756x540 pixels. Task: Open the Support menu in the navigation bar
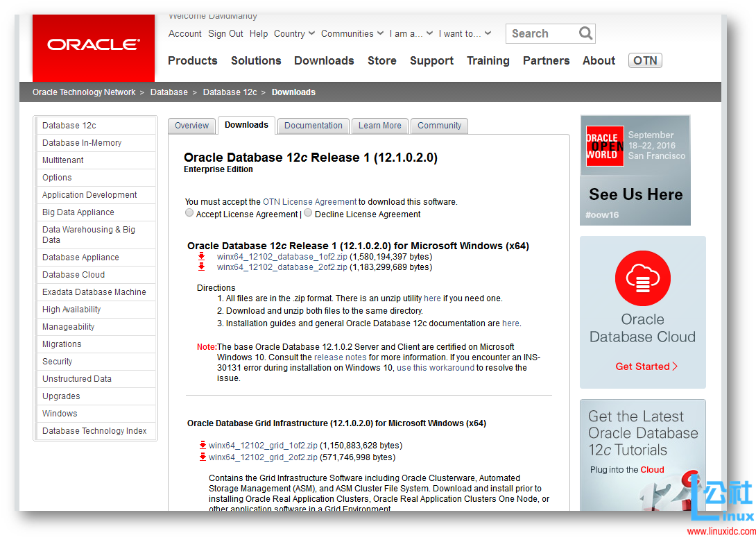tap(431, 61)
